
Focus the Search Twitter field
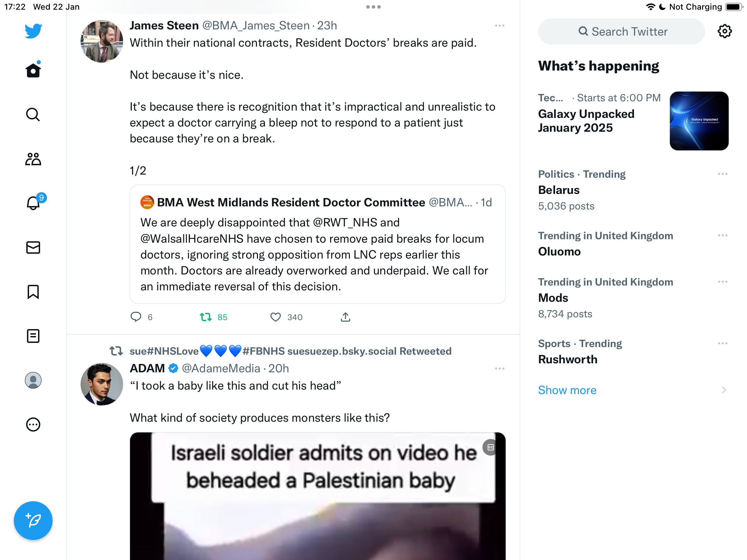click(621, 31)
